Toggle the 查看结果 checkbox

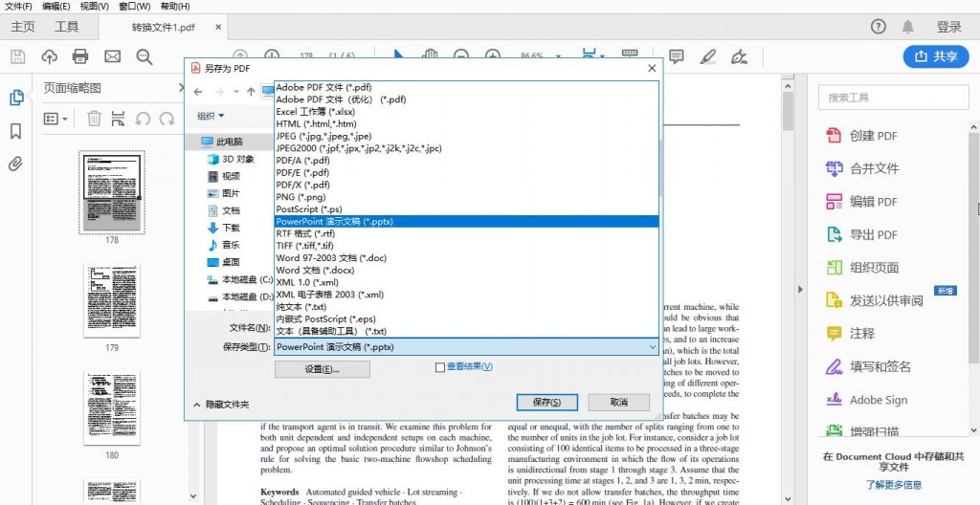(440, 367)
